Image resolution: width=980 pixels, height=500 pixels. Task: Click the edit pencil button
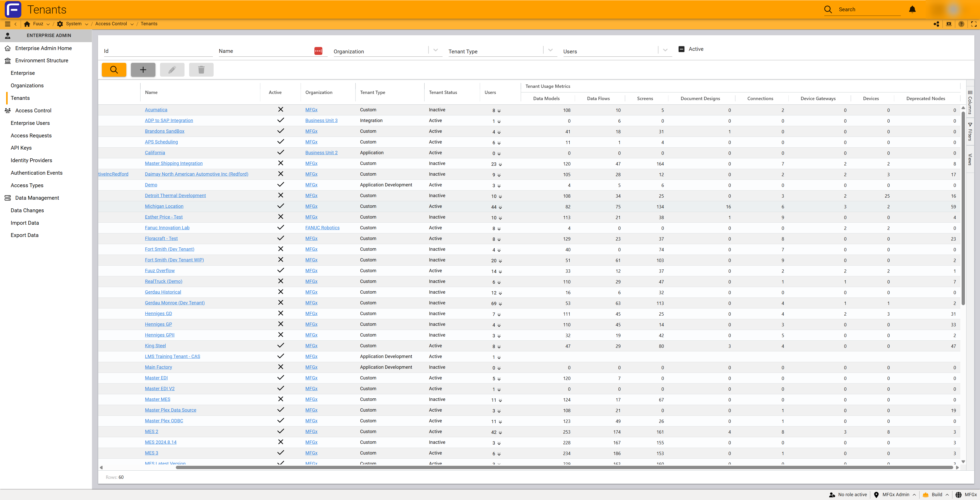tap(172, 70)
